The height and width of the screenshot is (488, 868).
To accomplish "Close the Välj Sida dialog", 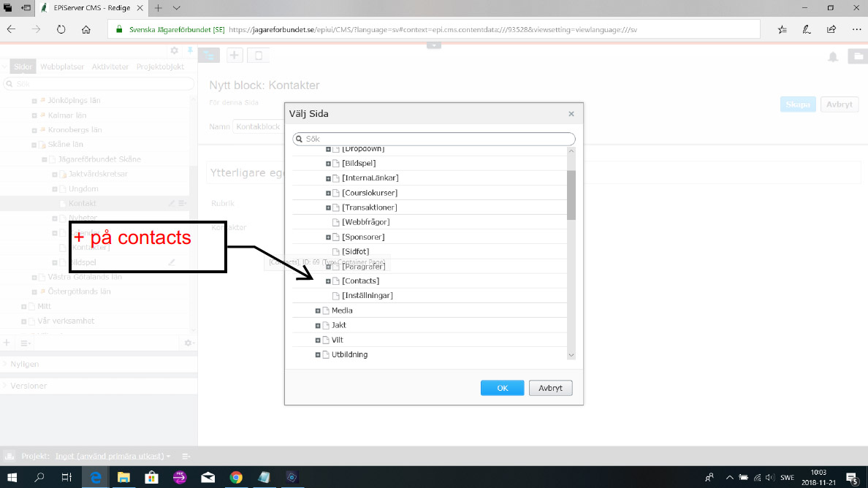I will 571,114.
